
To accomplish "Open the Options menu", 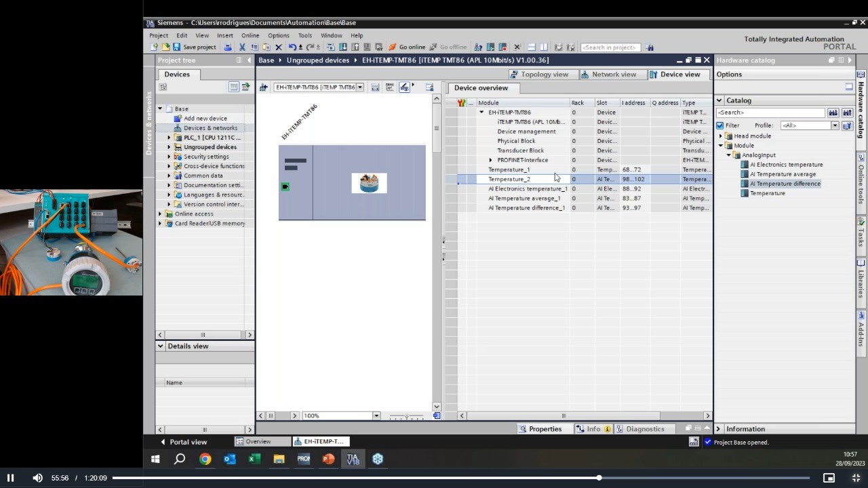I will (x=278, y=35).
